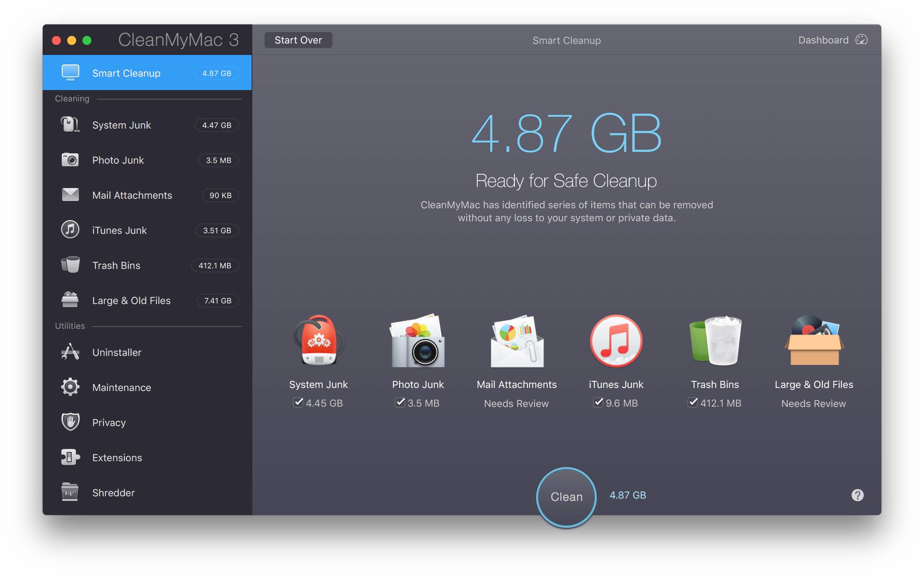Open help with the question mark icon
Viewport: 924px width, 576px height.
pyautogui.click(x=858, y=495)
